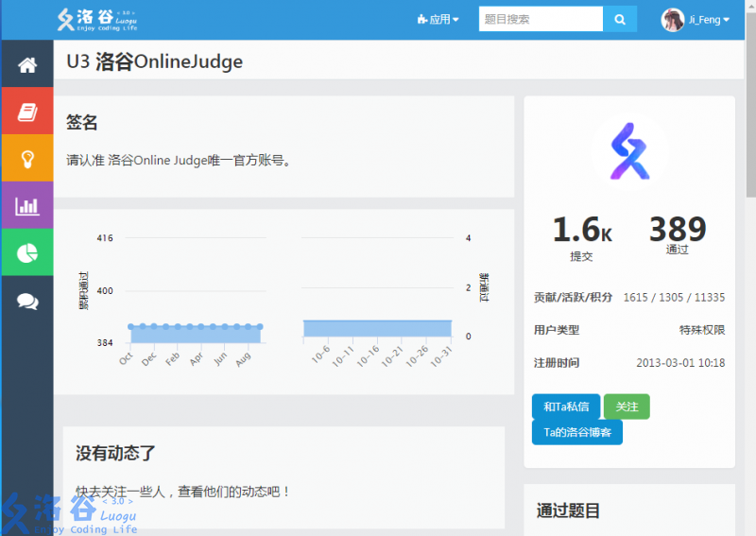Click the Ji_Feng avatar picture

[673, 20]
